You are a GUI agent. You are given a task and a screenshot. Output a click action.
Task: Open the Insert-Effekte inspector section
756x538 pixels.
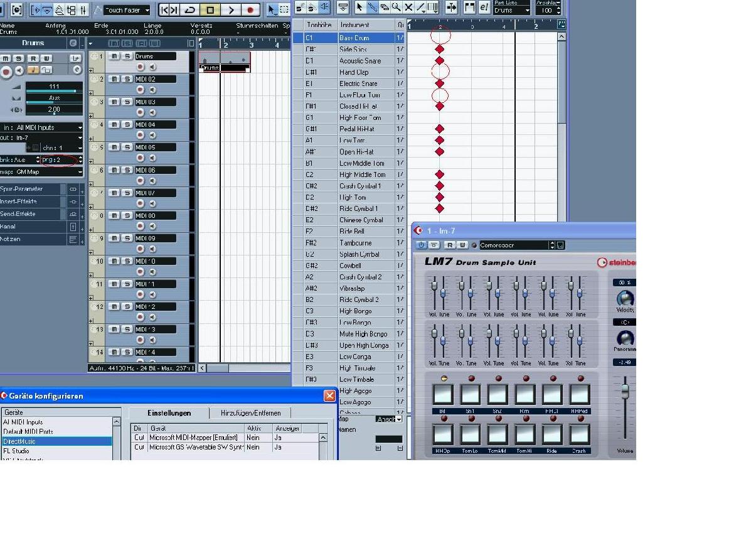click(x=33, y=202)
